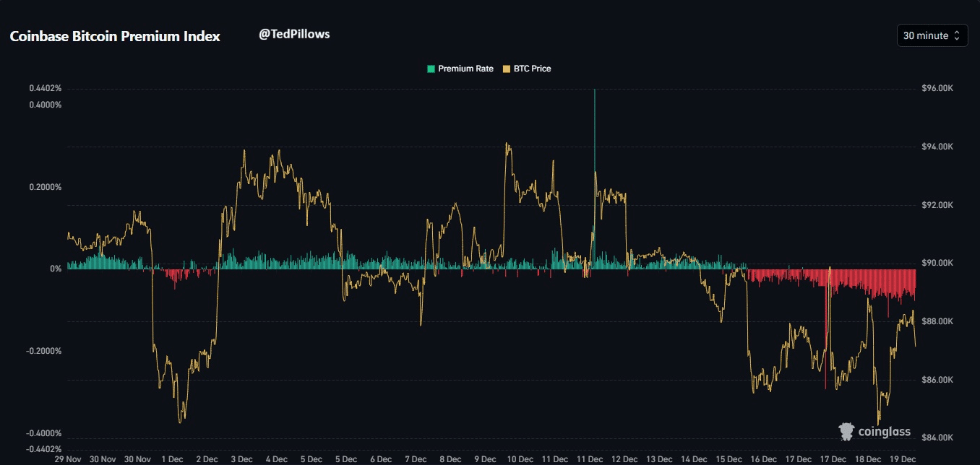Click the green Premium Rate legend swatch

[x=431, y=69]
